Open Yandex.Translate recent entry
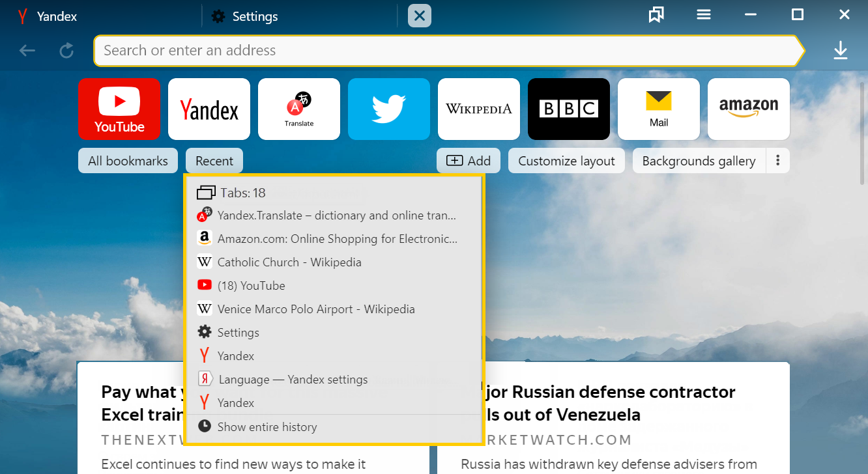Viewport: 868px width, 474px height. pos(333,216)
